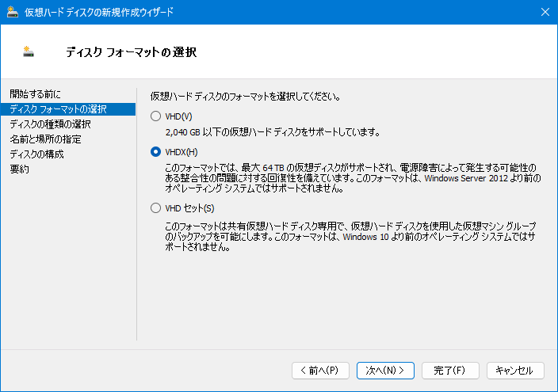Open ディスクの種類の選択 step
The width and height of the screenshot is (558, 392).
(x=50, y=124)
